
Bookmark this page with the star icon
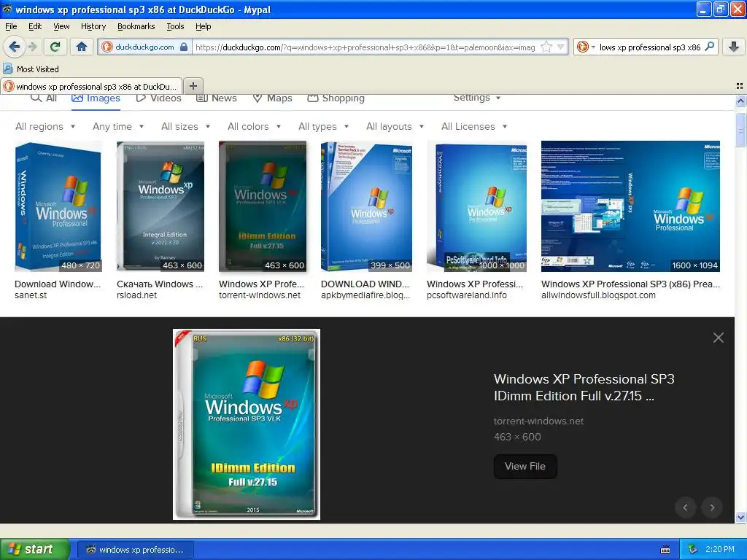[546, 47]
